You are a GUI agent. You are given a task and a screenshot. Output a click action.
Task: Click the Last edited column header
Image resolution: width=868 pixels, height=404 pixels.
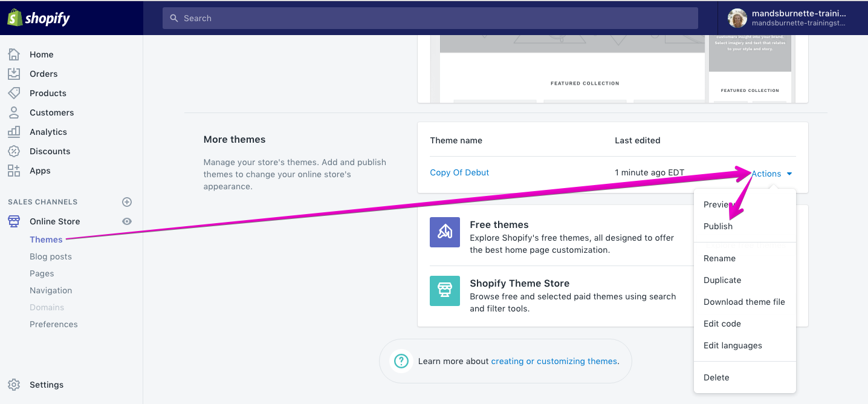point(637,140)
